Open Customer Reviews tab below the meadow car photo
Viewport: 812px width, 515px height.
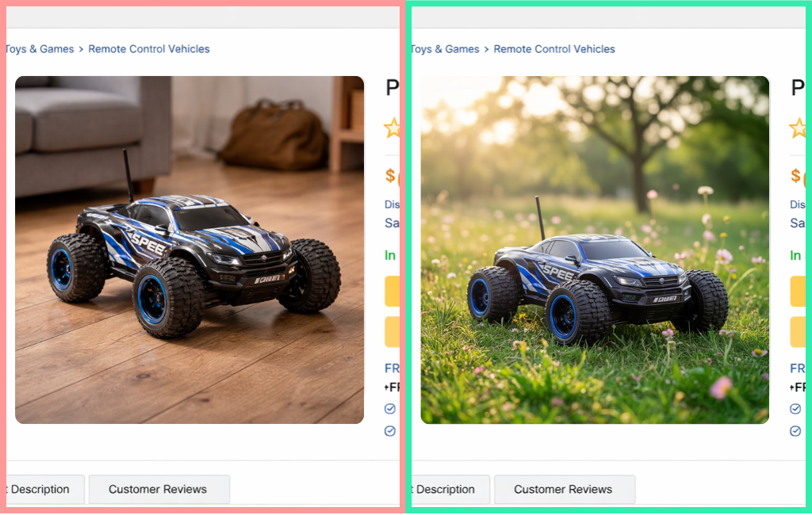coord(565,489)
